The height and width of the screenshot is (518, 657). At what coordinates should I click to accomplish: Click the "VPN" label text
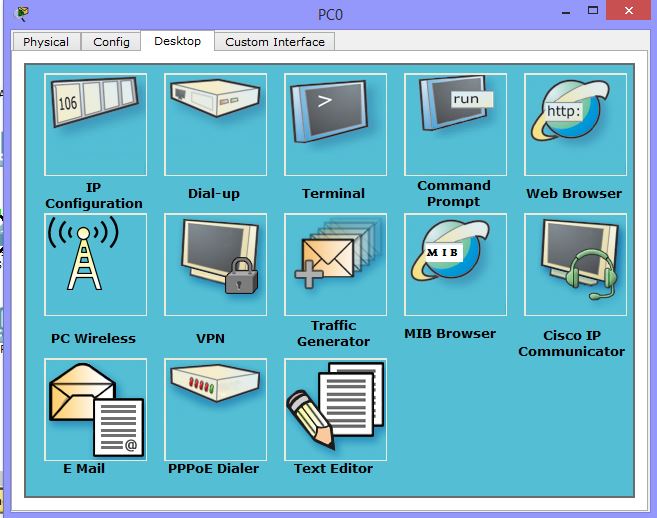[x=210, y=339]
